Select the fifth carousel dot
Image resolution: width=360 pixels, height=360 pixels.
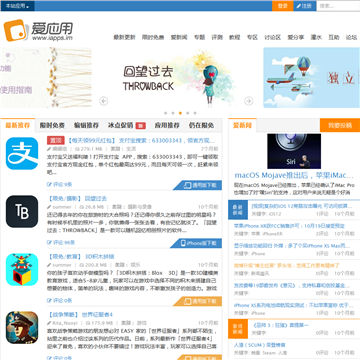pyautogui.click(x=195, y=113)
